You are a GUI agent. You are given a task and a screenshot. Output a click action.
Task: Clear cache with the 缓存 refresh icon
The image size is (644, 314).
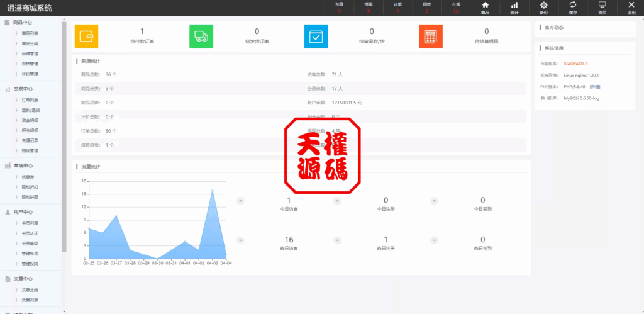click(x=572, y=5)
